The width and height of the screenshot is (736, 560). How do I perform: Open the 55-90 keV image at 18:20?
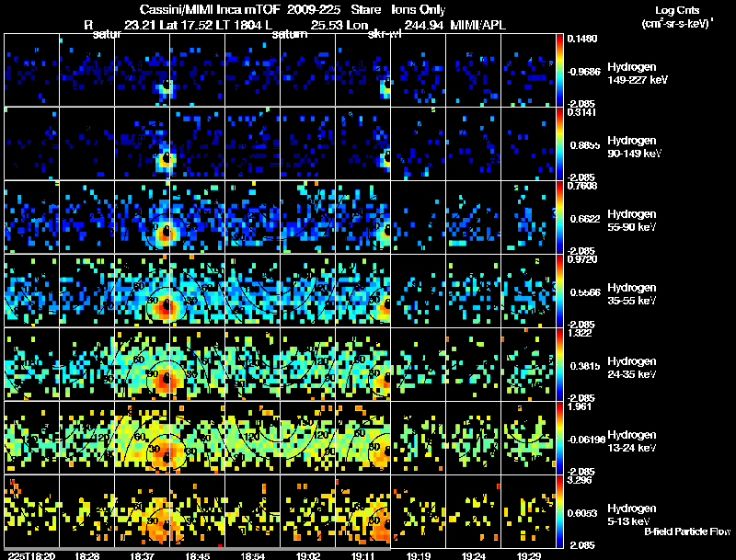point(31,217)
